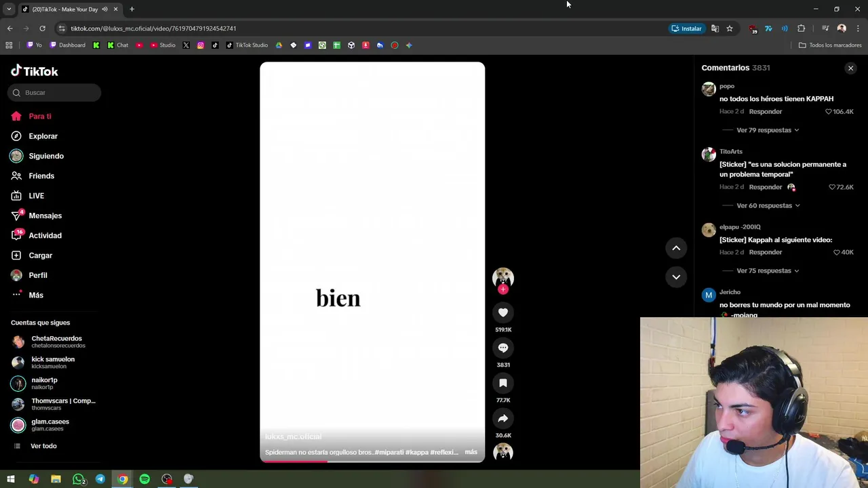Open the creator's avatar above the follow badge
Viewport: 868px width, 488px height.
tap(503, 277)
